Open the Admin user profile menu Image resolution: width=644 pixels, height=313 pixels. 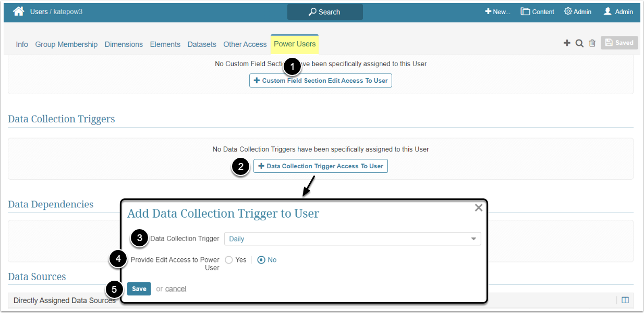pos(618,11)
